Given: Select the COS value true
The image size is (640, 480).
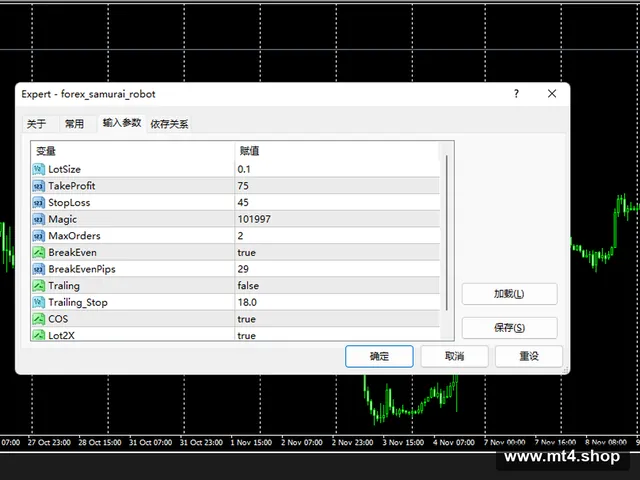Looking at the screenshot, I should point(247,319).
